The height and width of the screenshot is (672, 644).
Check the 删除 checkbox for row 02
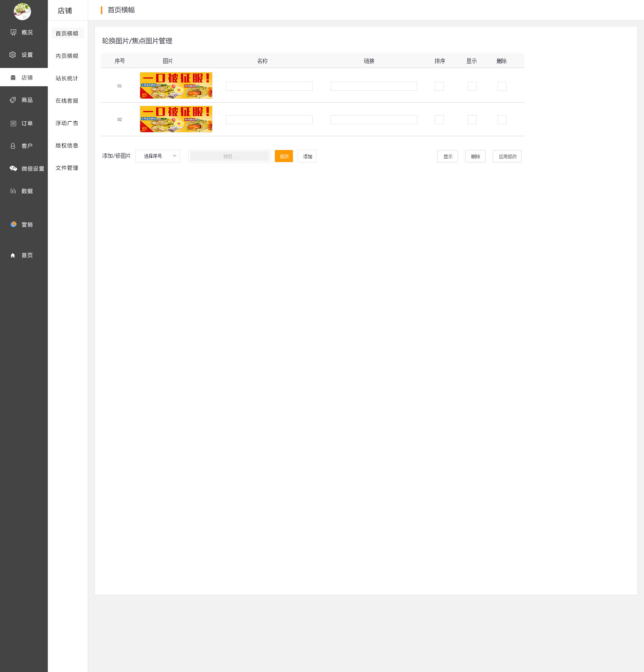pos(502,120)
